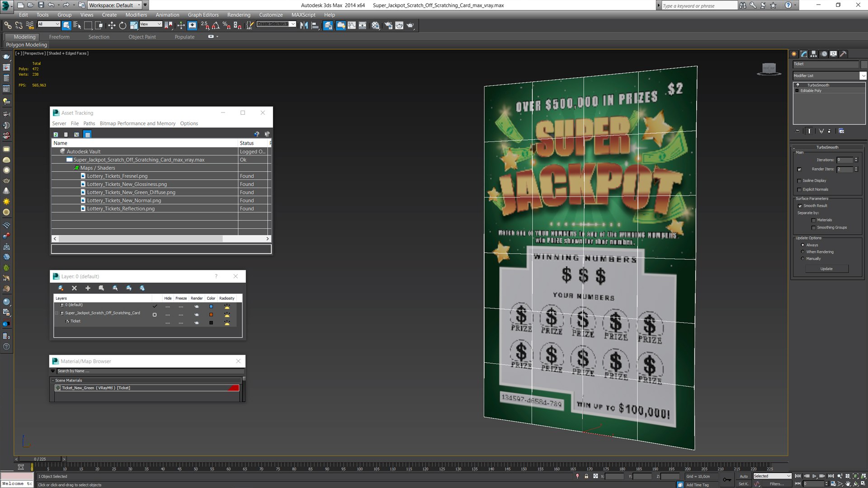This screenshot has height=488, width=868.
Task: Open the selection filter All dropdown
Action: (x=49, y=24)
